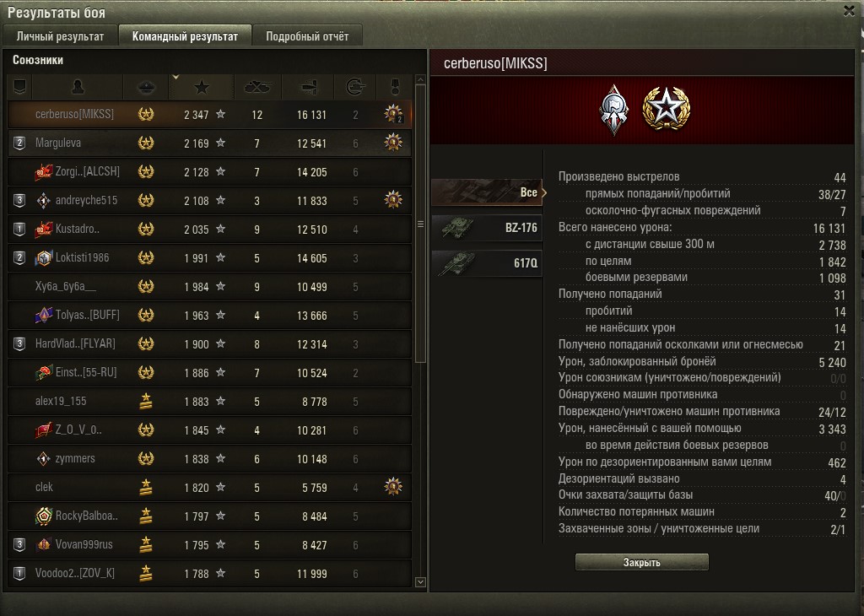864x616 pixels.
Task: Sort by respawns tank circle icon
Action: click(x=355, y=87)
